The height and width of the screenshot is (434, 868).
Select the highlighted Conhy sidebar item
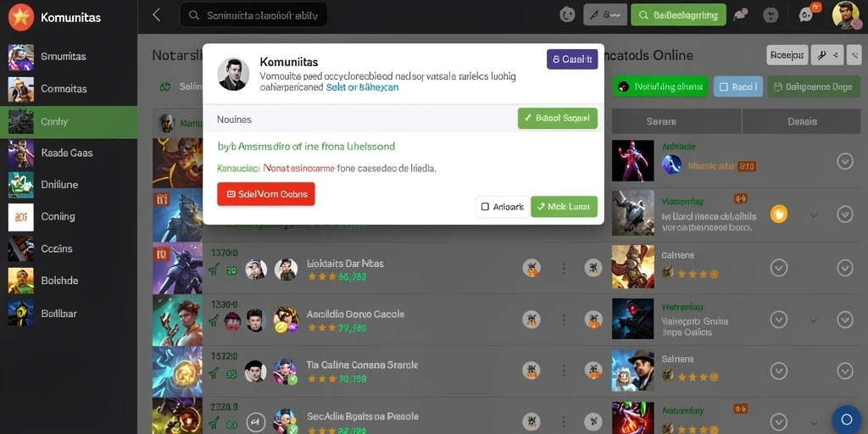coord(69,122)
